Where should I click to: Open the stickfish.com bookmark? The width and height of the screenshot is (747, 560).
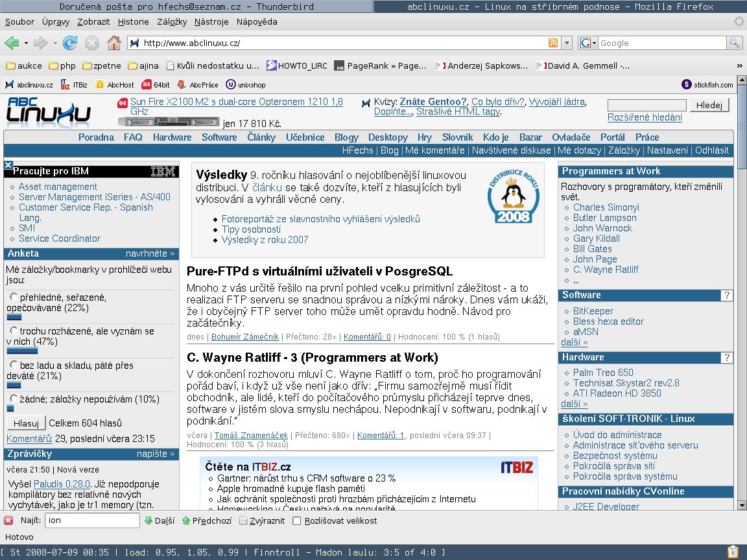pyautogui.click(x=707, y=85)
